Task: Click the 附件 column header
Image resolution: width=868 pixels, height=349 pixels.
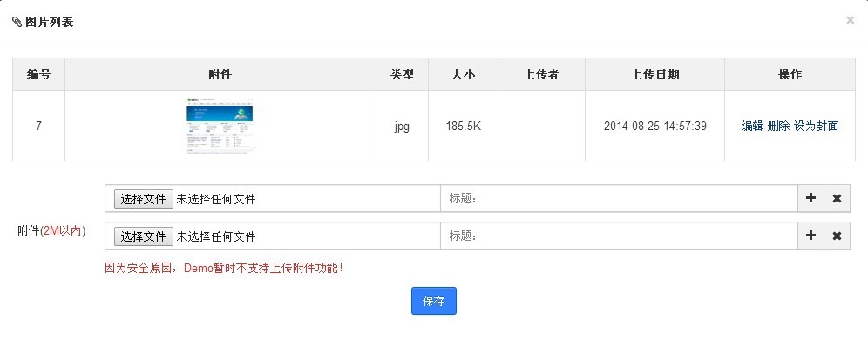Action: pos(220,74)
